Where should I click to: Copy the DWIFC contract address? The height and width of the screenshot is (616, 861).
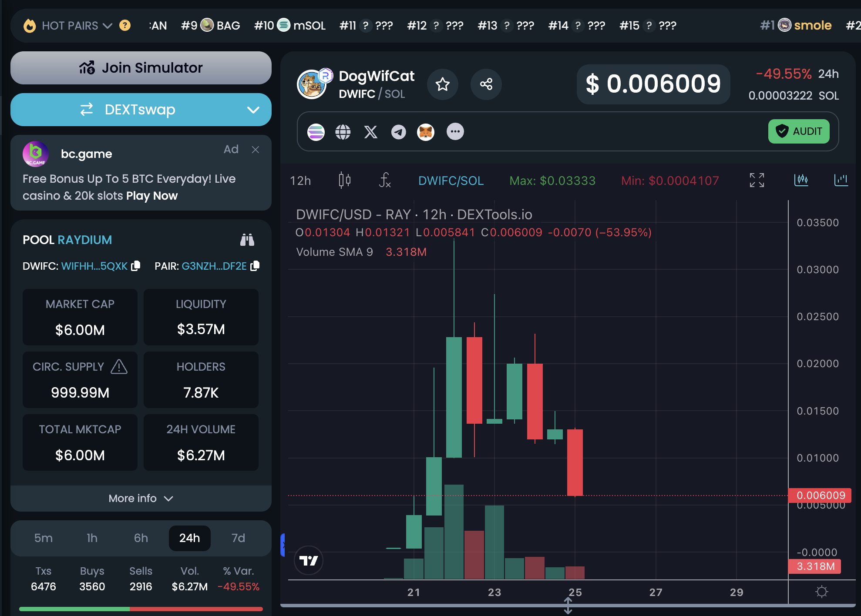136,265
